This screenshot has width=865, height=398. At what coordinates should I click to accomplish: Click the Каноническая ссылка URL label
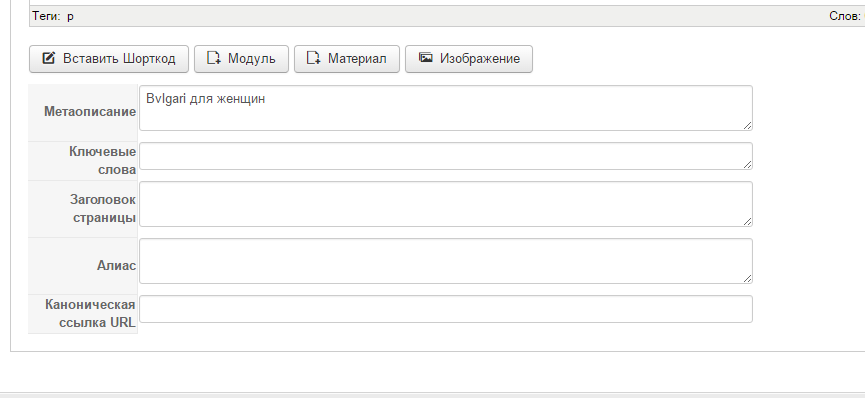[90, 314]
